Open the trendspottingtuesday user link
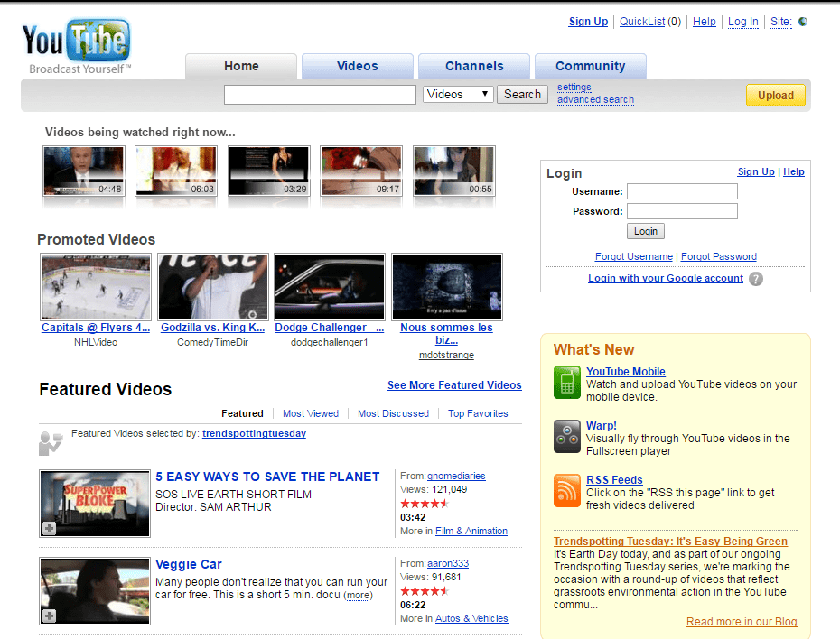Screen dimensions: 840x639 (254, 433)
